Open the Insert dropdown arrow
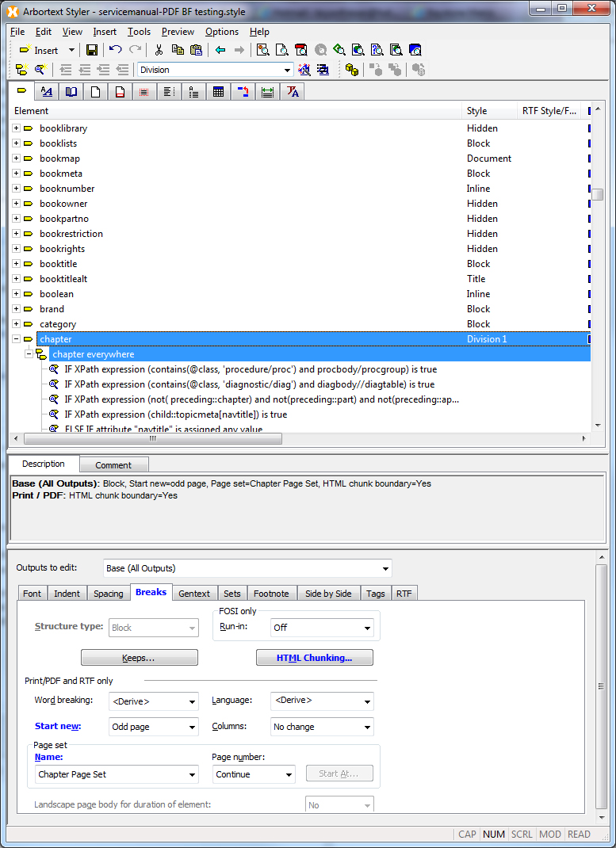The height and width of the screenshot is (848, 616). pos(71,50)
